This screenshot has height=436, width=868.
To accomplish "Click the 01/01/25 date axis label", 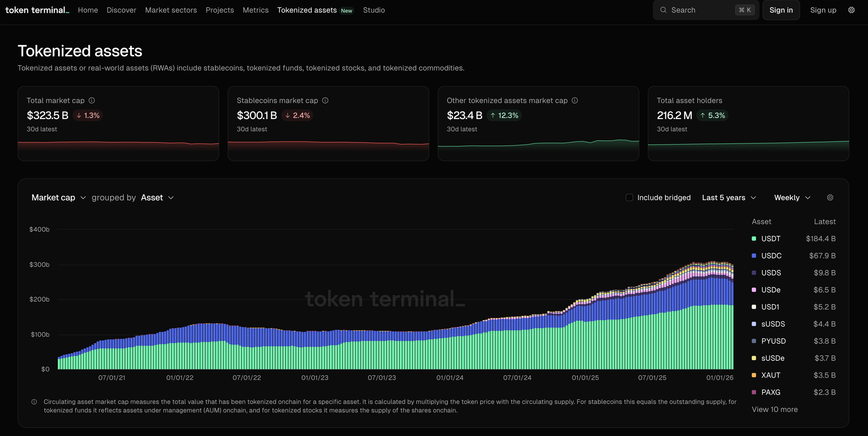I will (x=585, y=378).
